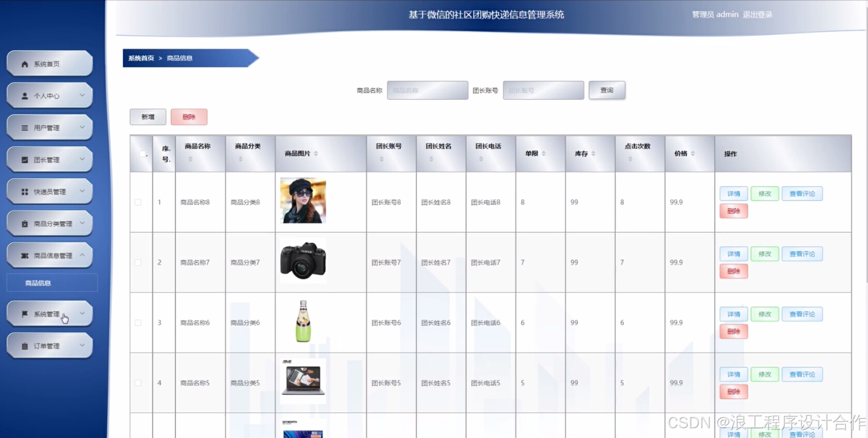The height and width of the screenshot is (438, 868).
Task: Go to 系统首页 in the breadcrumb
Action: coord(141,58)
